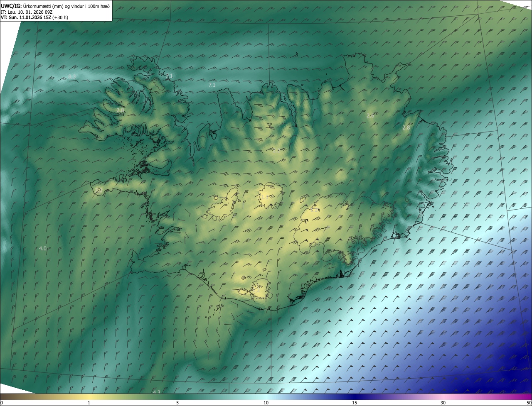Click the 2.2 value in north-central Iceland
The height and width of the screenshot is (406, 532).
coord(276,150)
